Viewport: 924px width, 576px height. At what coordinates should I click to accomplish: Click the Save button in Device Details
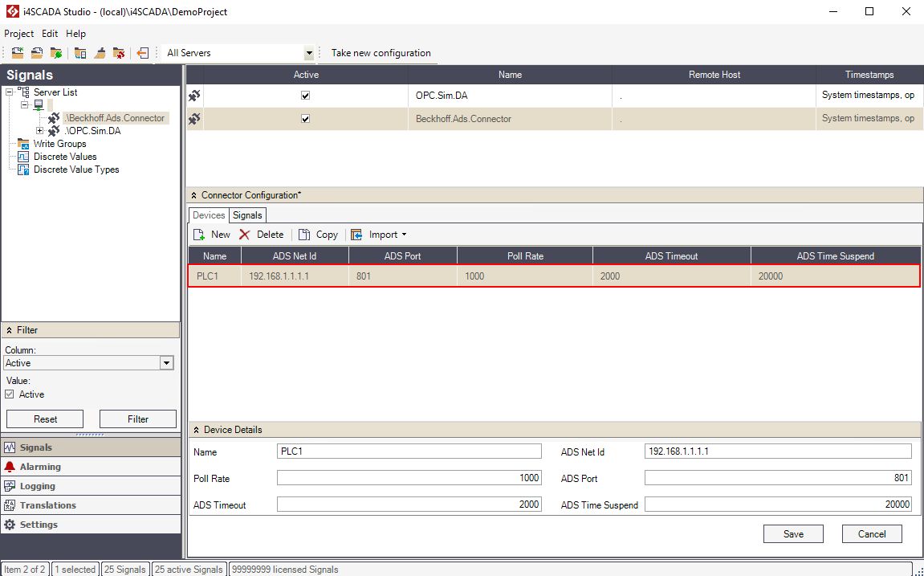tap(793, 533)
